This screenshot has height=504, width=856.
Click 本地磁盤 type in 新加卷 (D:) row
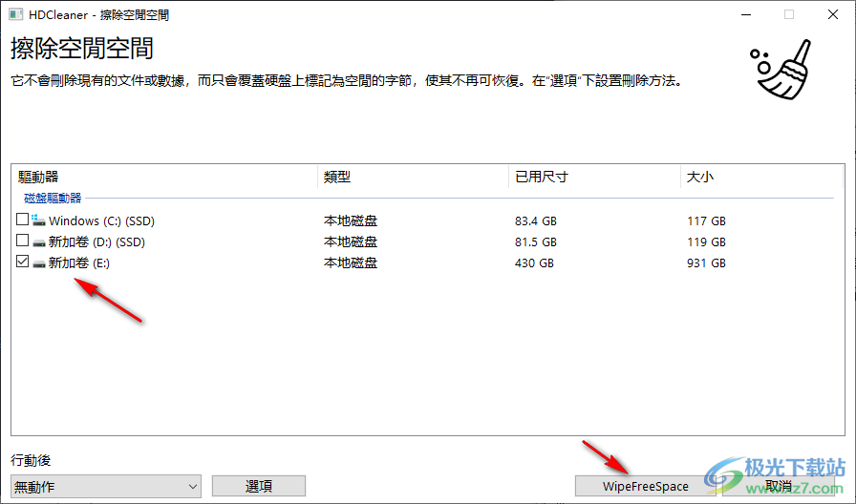[x=351, y=242]
